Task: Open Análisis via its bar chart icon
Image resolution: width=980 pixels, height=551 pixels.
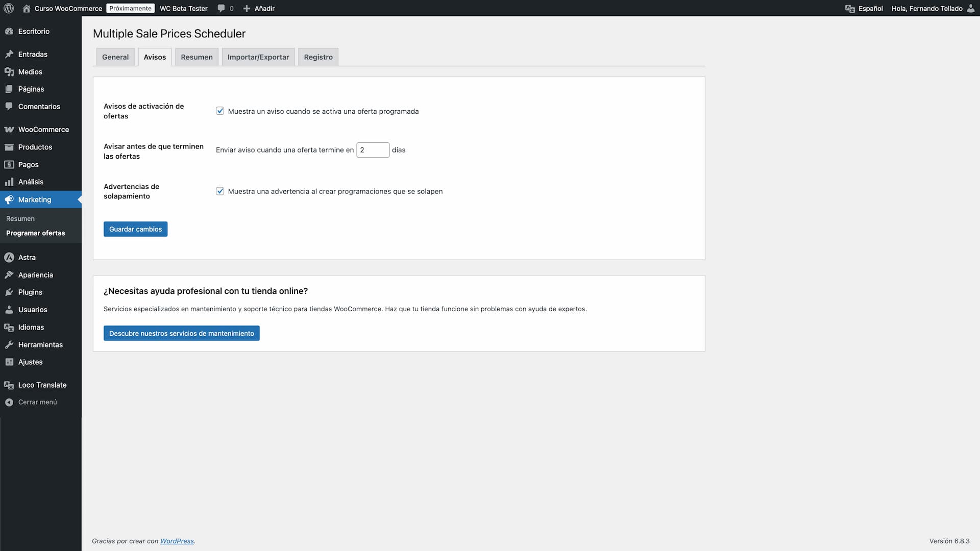Action: (x=9, y=182)
